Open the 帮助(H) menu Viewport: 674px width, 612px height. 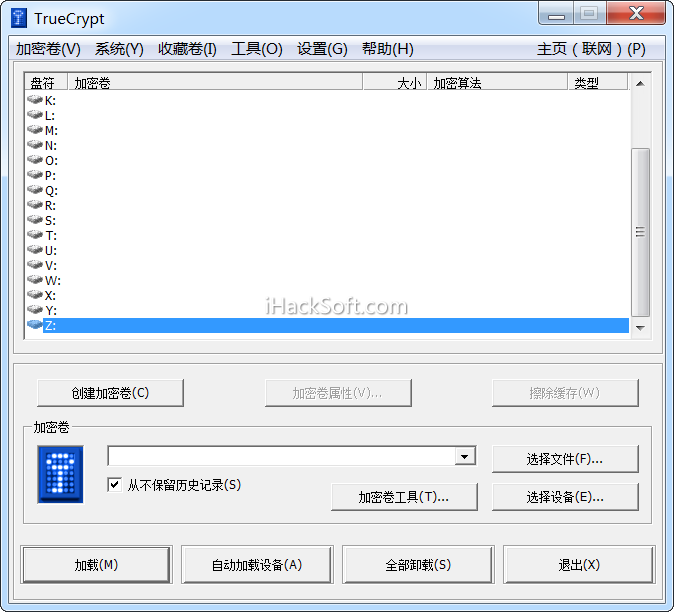click(x=387, y=49)
